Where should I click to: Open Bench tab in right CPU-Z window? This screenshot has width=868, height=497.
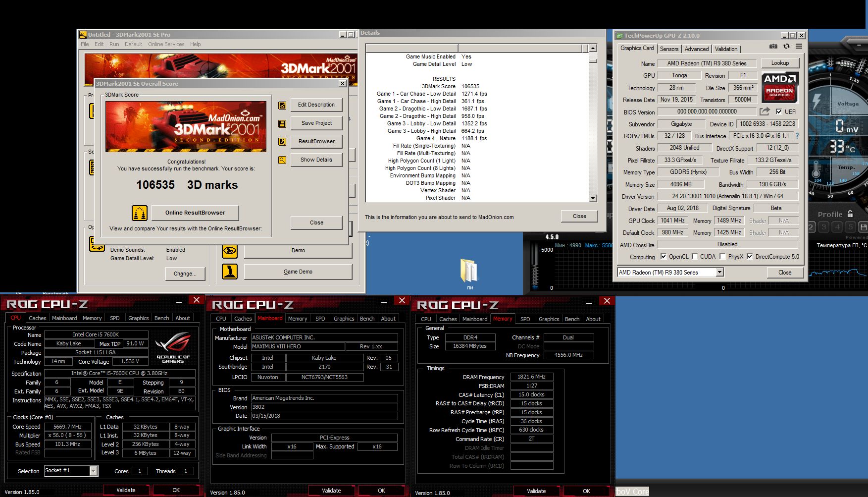click(572, 319)
